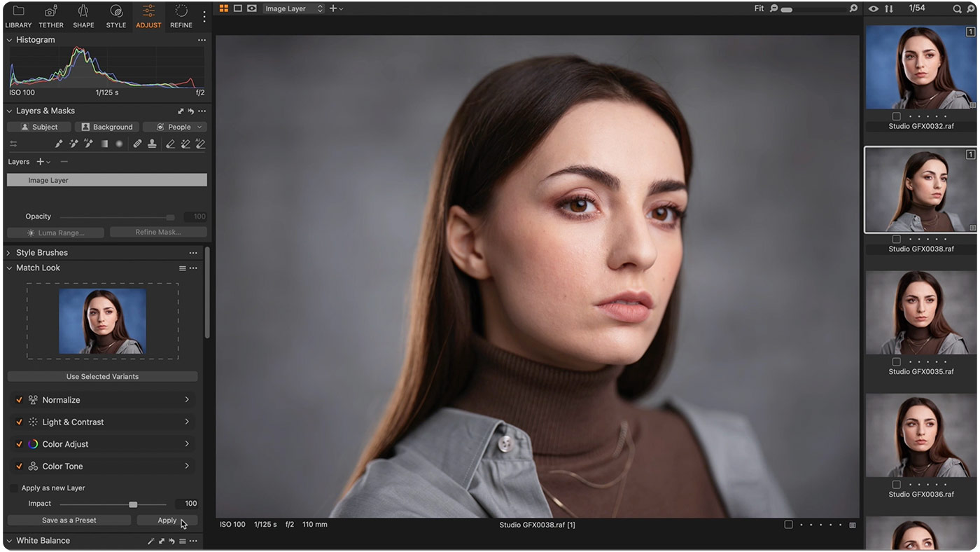This screenshot has width=980, height=552.
Task: Open the add layer plus dropdown
Action: coord(43,162)
